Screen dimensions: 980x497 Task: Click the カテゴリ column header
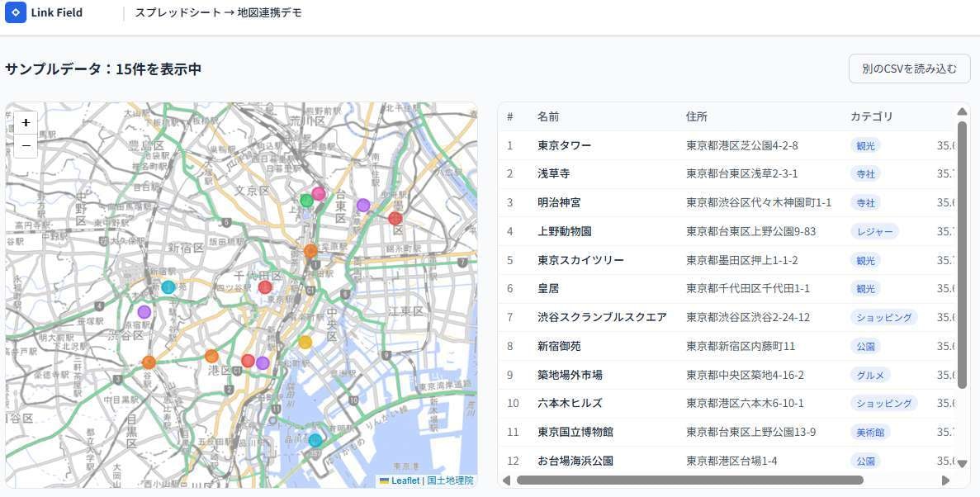[x=872, y=117]
